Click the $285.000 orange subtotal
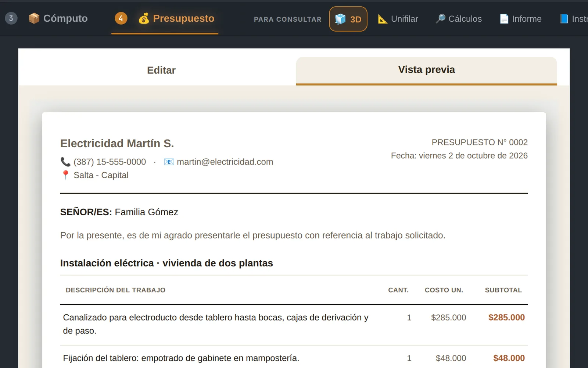The image size is (588, 368). [x=506, y=318]
